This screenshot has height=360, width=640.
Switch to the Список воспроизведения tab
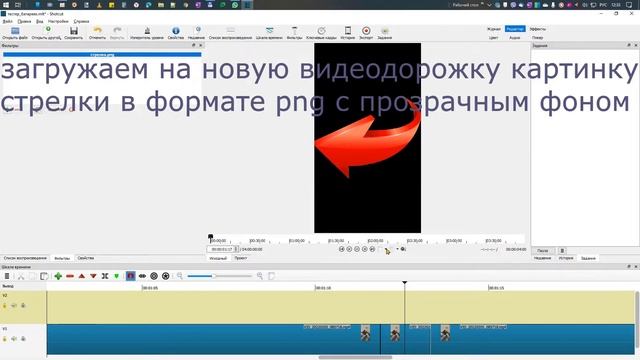tap(25, 258)
